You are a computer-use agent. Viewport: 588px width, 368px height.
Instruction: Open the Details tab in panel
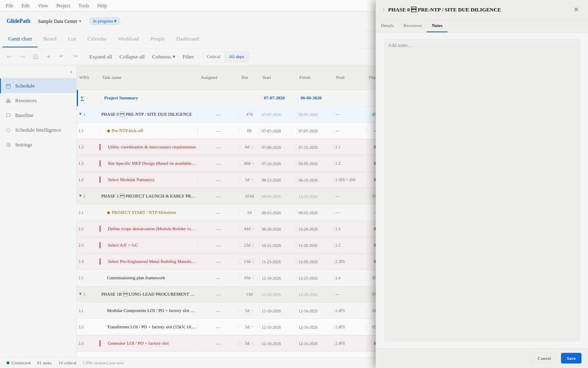pyautogui.click(x=387, y=25)
